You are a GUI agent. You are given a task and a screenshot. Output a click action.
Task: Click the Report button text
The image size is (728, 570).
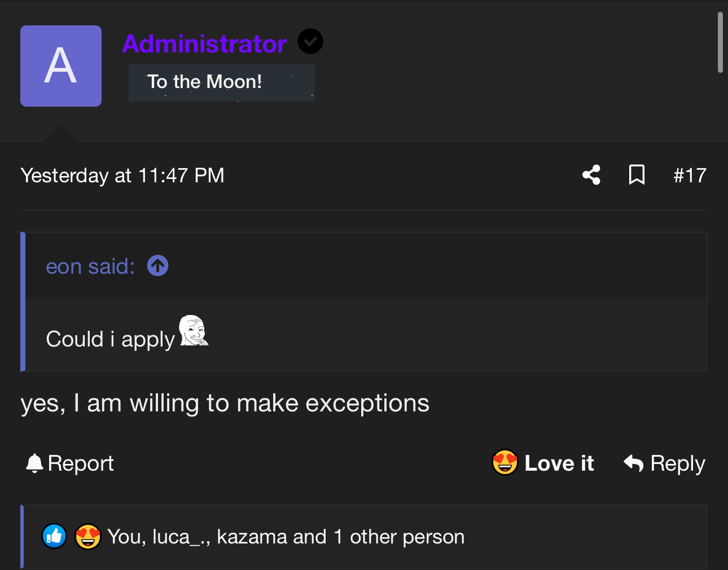coord(81,463)
